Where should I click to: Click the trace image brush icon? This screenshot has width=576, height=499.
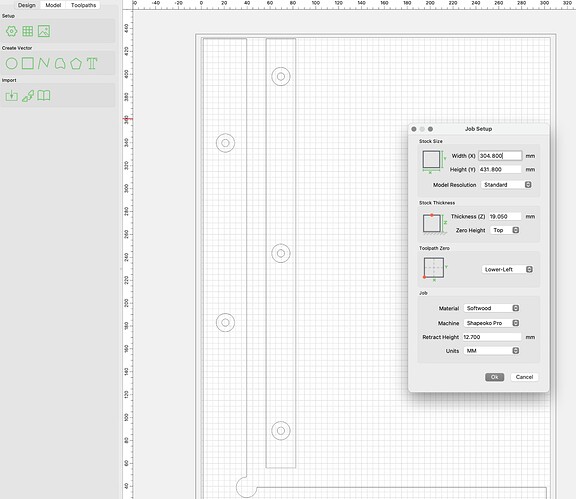(28, 96)
